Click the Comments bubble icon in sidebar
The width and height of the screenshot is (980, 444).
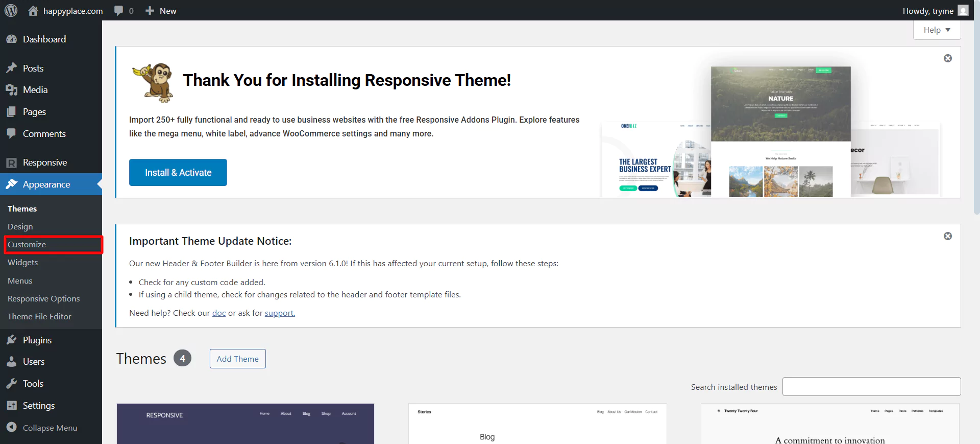tap(11, 133)
